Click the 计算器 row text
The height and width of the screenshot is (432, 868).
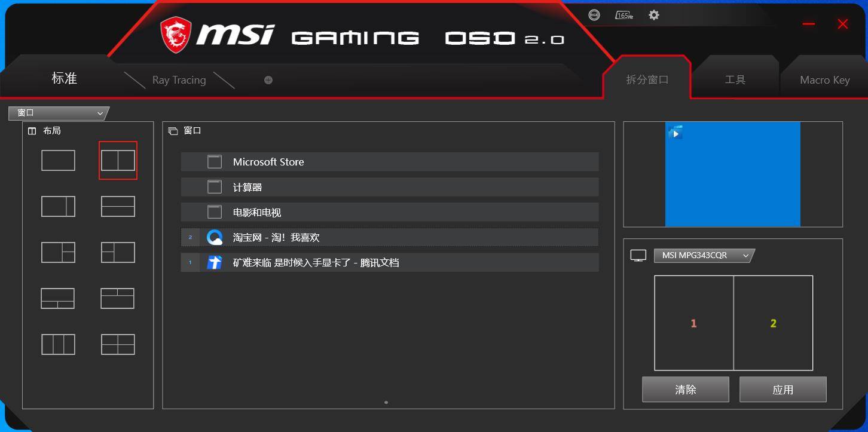[x=247, y=187]
